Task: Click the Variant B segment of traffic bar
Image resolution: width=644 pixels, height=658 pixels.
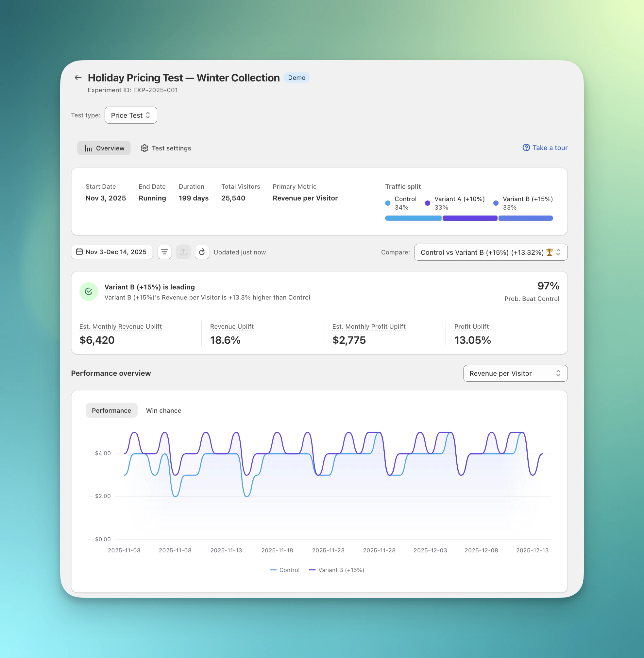Action: pyautogui.click(x=526, y=218)
